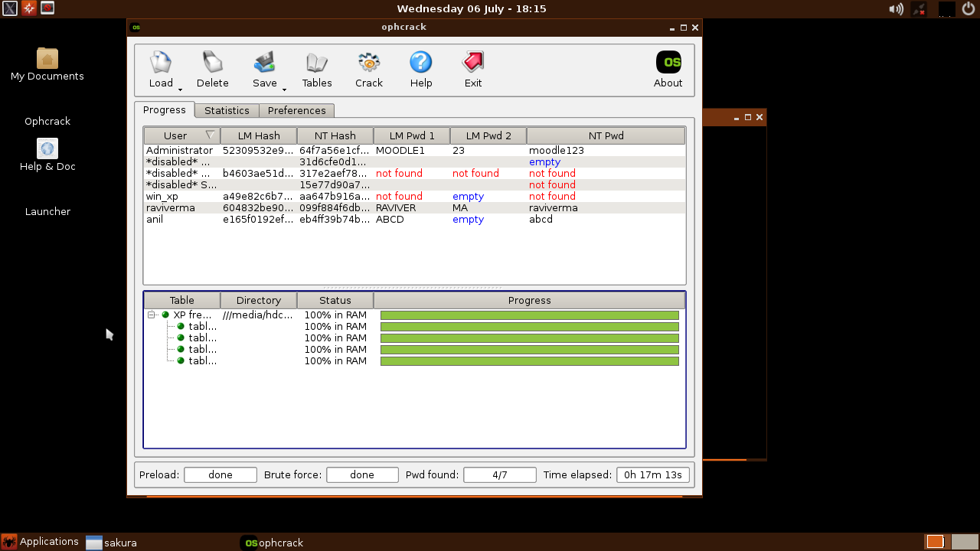Click the volume speaker tray icon
The width and height of the screenshot is (980, 551).
pyautogui.click(x=896, y=9)
